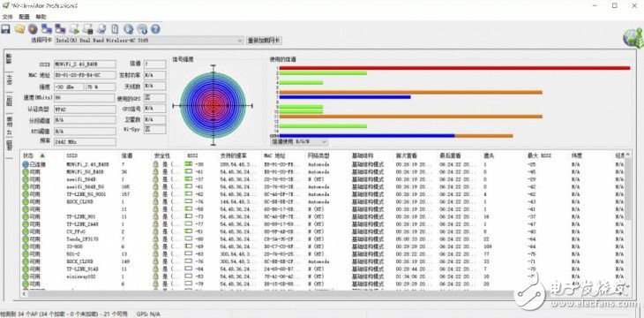Open the 配置 menu

24,17
